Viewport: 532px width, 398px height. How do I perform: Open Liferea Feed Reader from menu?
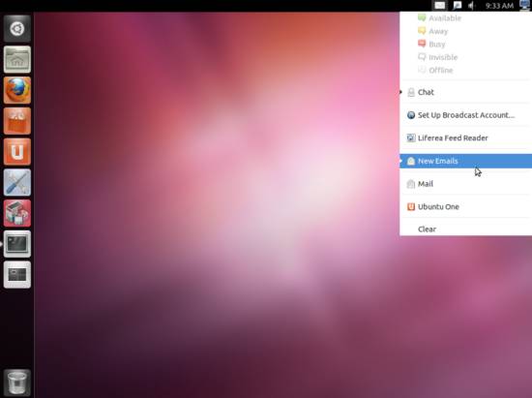click(465, 138)
